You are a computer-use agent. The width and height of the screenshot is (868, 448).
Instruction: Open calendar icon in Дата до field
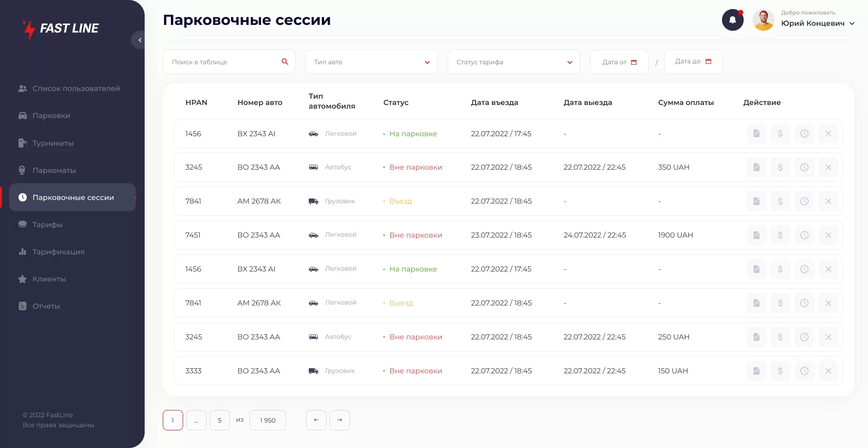(x=708, y=62)
